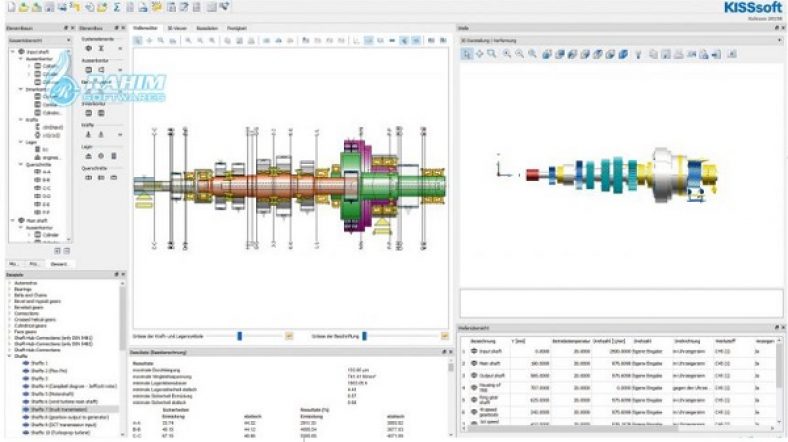Toggle the first highlighted view button near Welleneditor toolbar end
This screenshot has width=788, height=442.
pos(404,41)
